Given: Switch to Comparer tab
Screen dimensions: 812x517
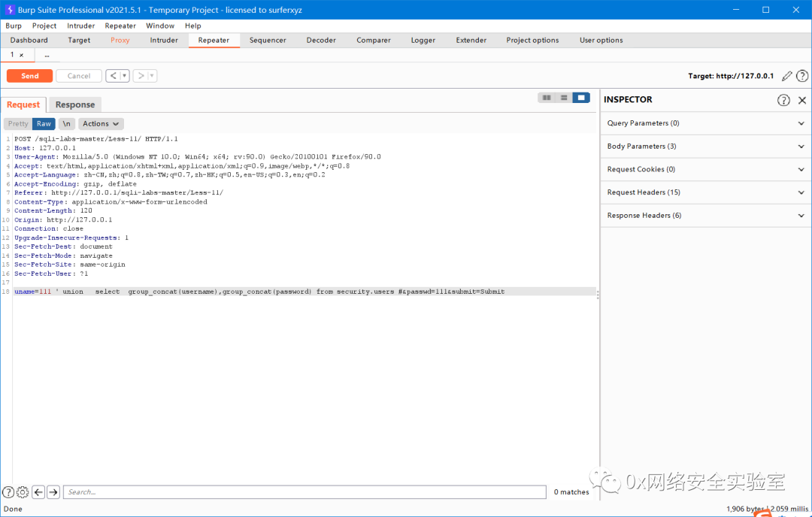Looking at the screenshot, I should pos(374,41).
